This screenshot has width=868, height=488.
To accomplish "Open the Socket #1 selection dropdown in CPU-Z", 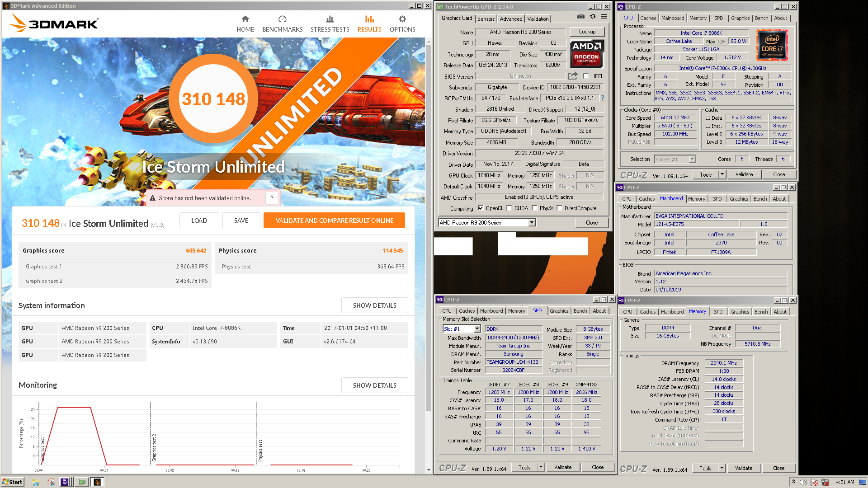I will 692,159.
